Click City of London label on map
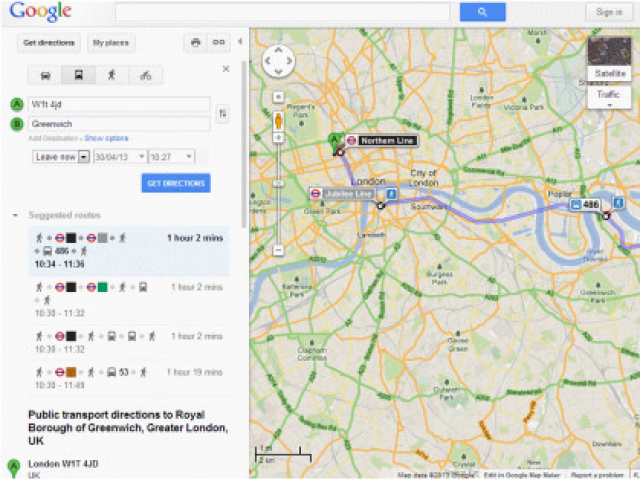The width and height of the screenshot is (640, 480). (423, 178)
